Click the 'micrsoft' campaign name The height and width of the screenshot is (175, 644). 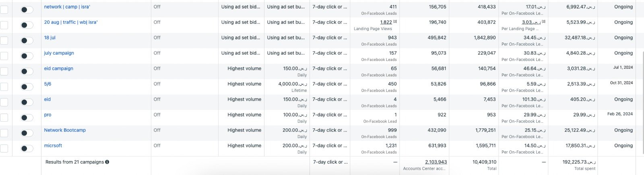[53, 146]
